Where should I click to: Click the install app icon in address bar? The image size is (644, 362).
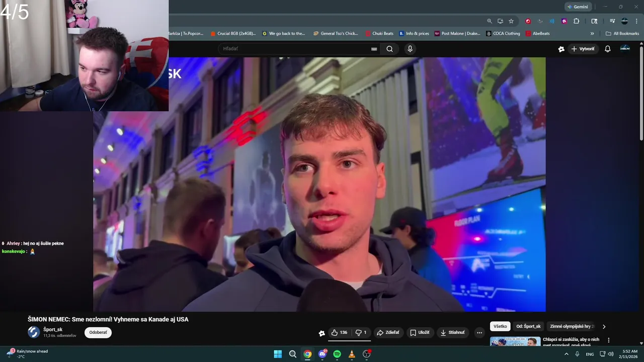point(500,21)
